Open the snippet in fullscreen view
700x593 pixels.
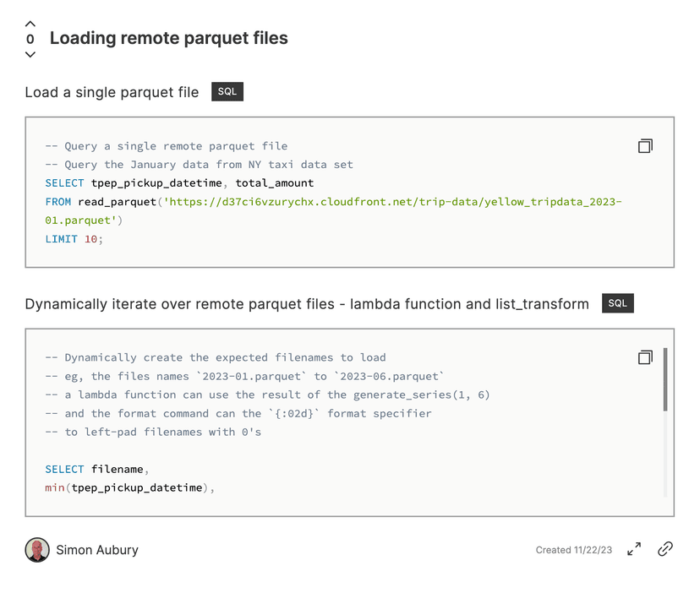pos(633,549)
